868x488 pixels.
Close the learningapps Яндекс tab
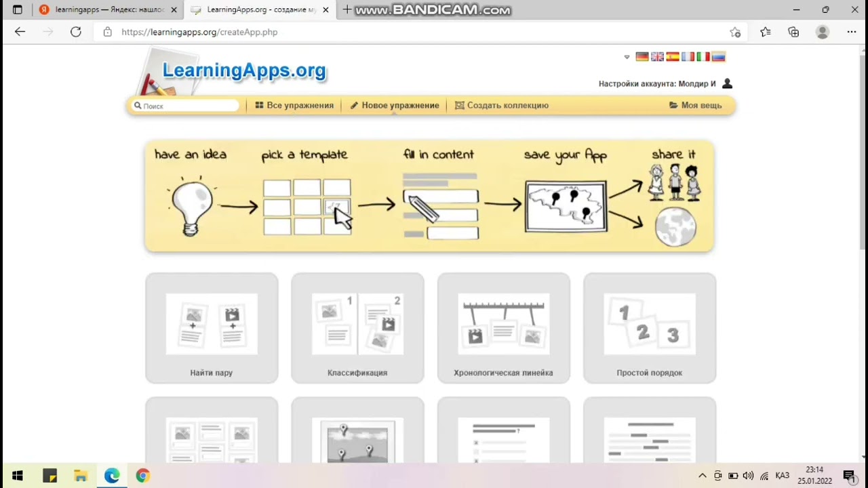click(174, 10)
